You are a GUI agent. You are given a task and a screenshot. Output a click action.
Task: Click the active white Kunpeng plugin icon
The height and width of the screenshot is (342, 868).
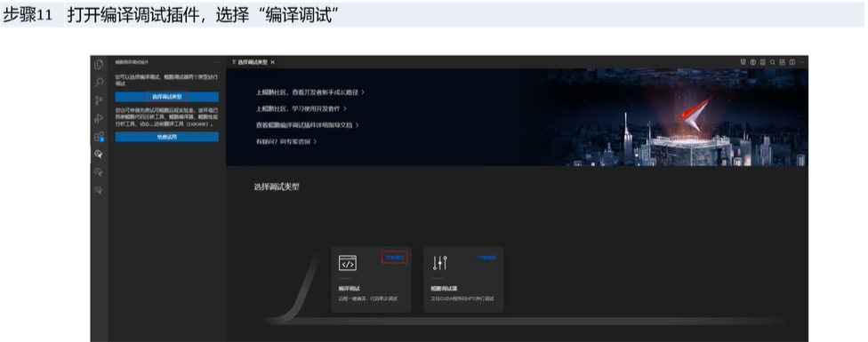pyautogui.click(x=99, y=155)
